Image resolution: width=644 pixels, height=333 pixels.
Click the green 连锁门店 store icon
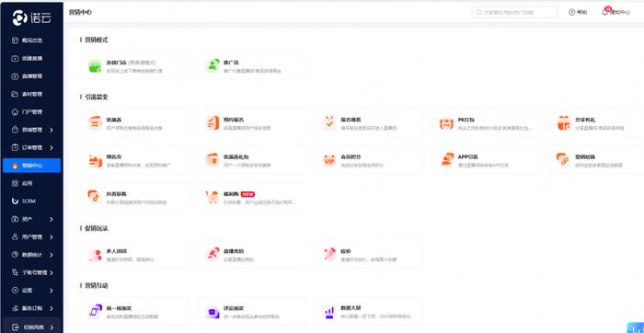95,65
